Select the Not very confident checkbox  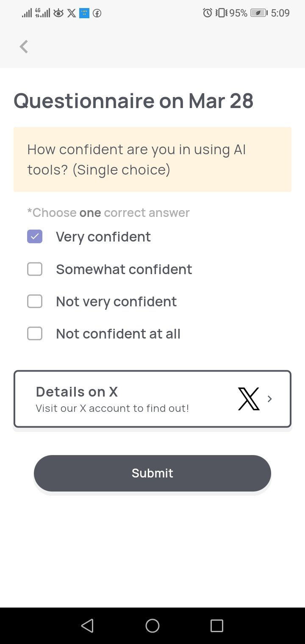[35, 302]
